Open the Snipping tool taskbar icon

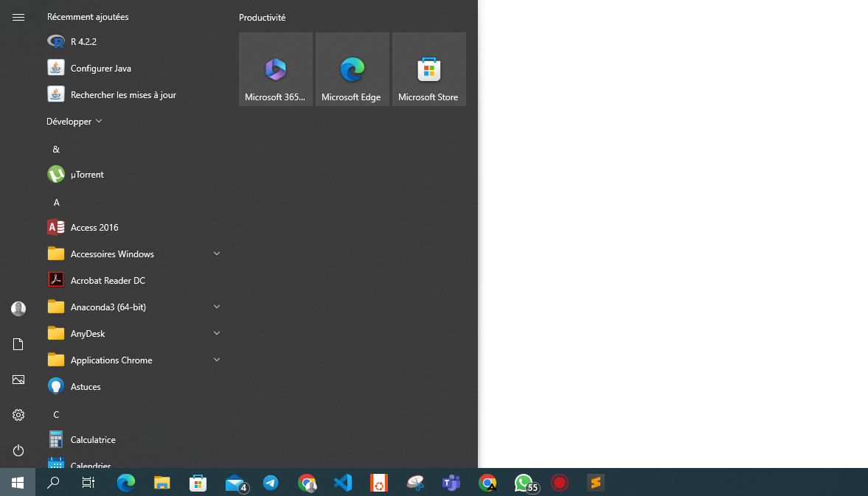[x=415, y=483]
